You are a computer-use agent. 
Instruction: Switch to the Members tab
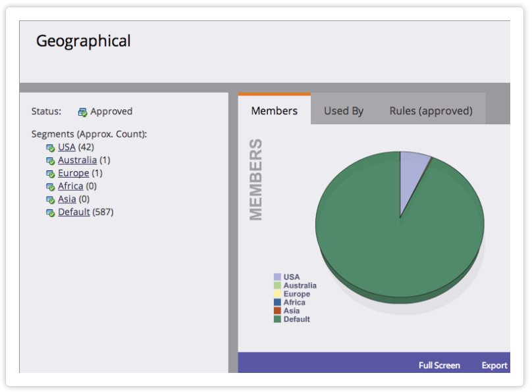click(274, 110)
